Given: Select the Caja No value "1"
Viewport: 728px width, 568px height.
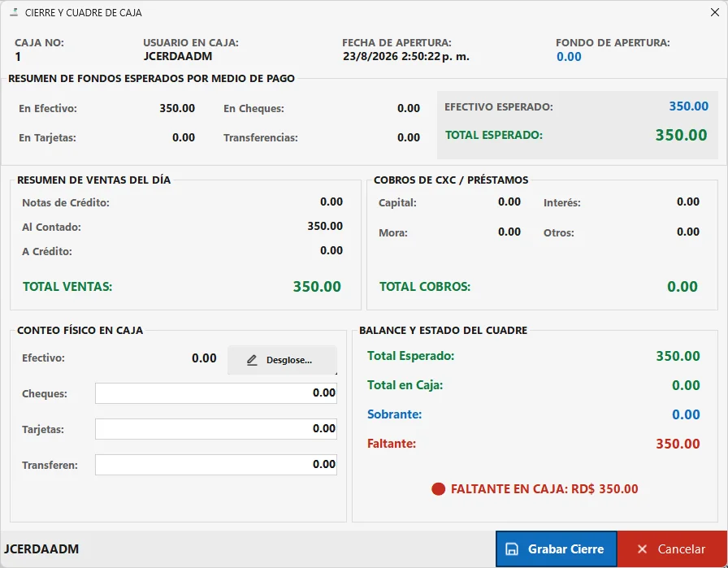Looking at the screenshot, I should [x=18, y=57].
